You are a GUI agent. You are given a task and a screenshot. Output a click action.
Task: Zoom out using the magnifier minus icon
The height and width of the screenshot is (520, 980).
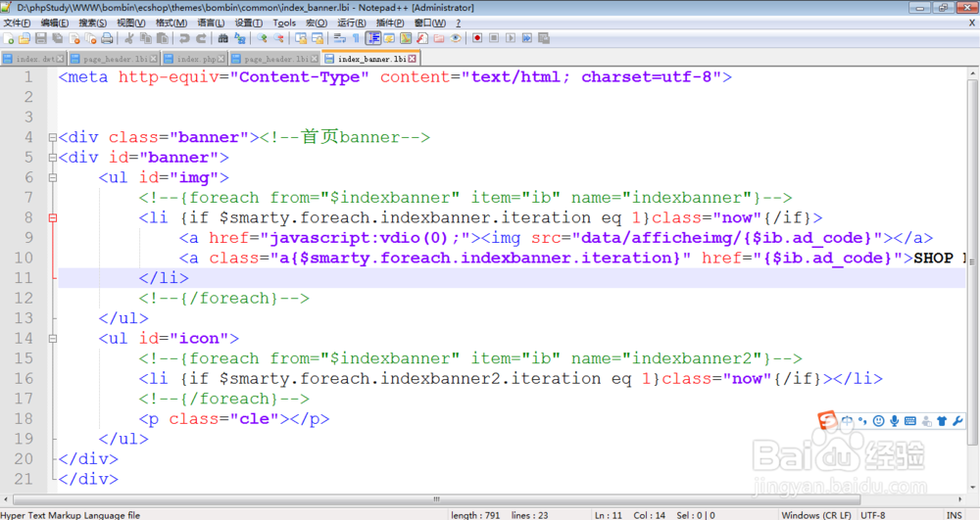pyautogui.click(x=278, y=39)
